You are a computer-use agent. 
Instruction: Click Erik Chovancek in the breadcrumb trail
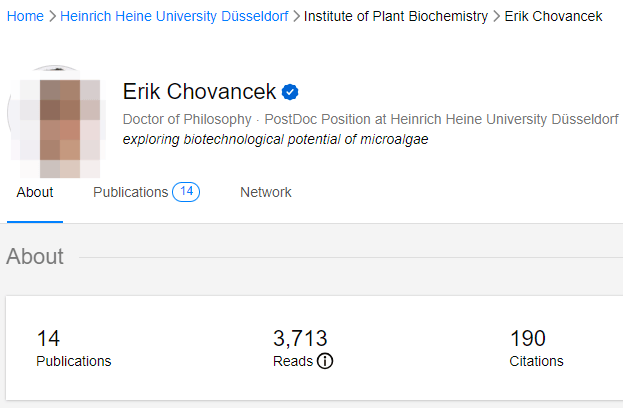(553, 16)
